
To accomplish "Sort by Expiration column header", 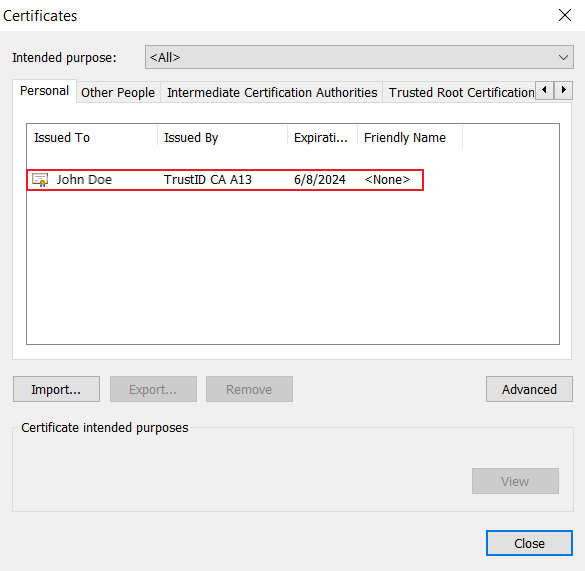I will point(322,137).
